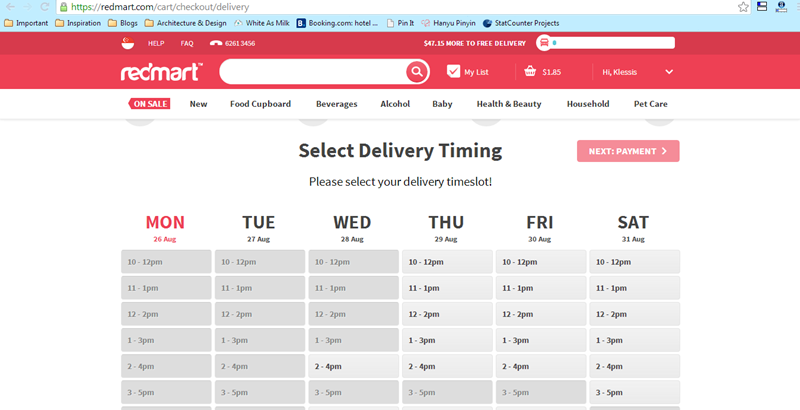Screen dimensions: 800x410
Task: Select Thursday 12 - 2pm timeslot
Action: click(x=447, y=314)
